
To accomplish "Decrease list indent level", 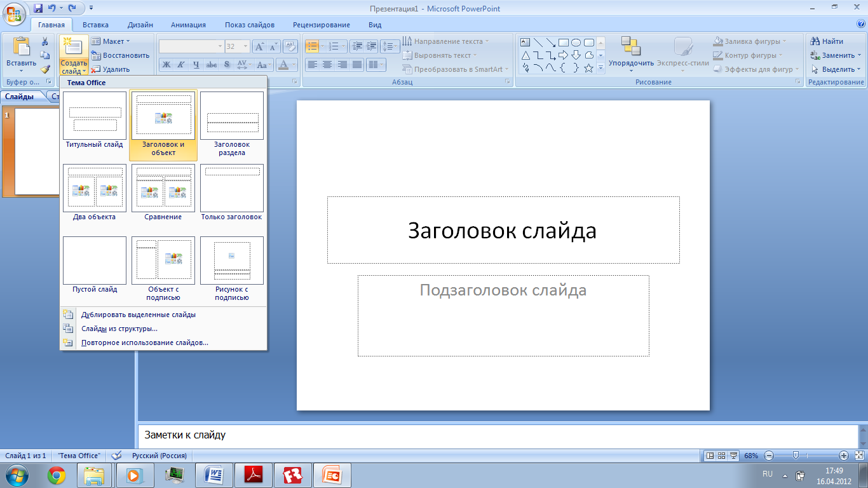I will tap(356, 46).
